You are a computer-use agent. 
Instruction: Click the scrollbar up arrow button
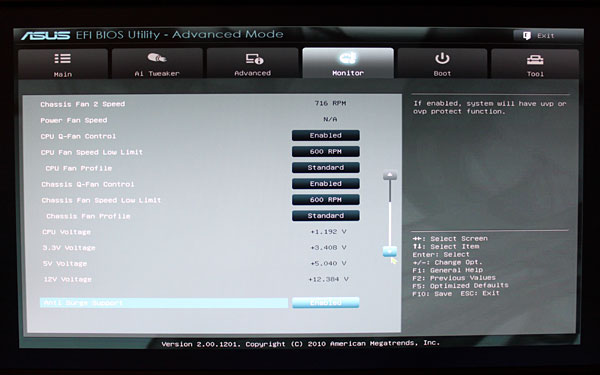click(x=390, y=175)
